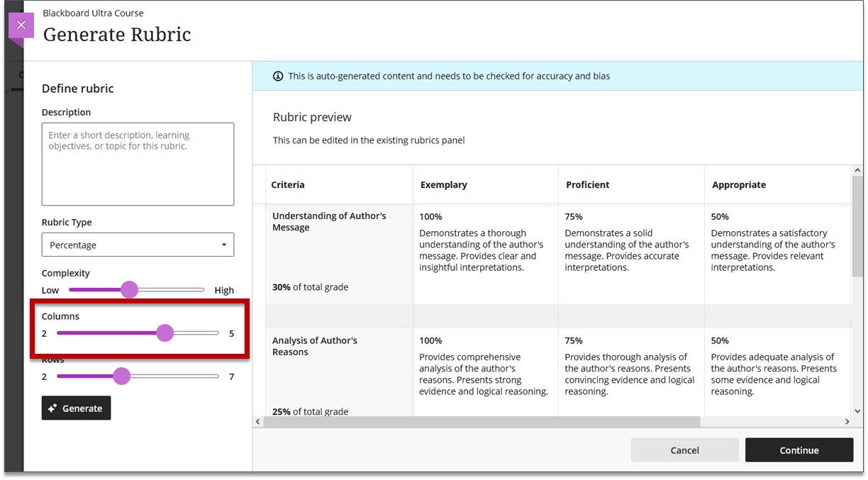Click the Complexity slider handle
The height and width of the screenshot is (480, 868).
[129, 289]
